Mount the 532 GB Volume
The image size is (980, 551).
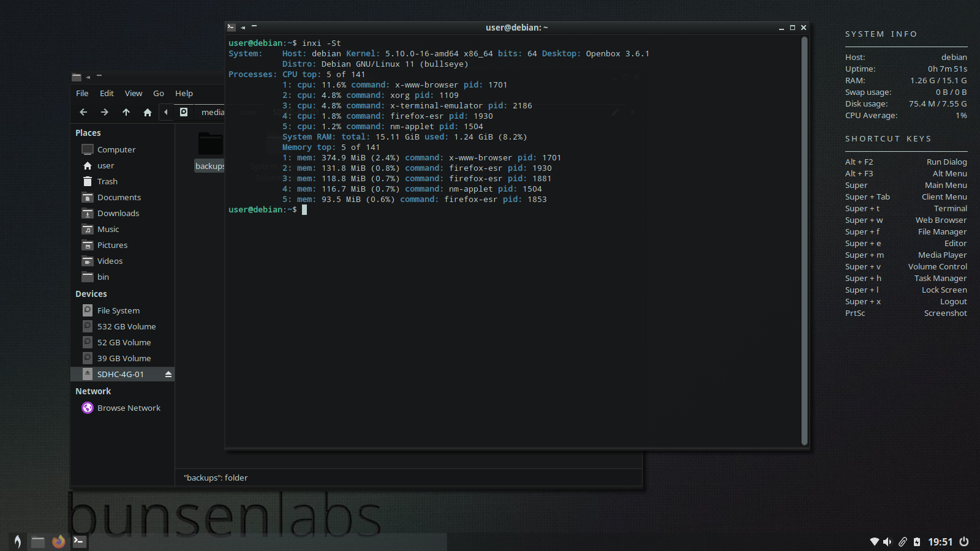(123, 326)
